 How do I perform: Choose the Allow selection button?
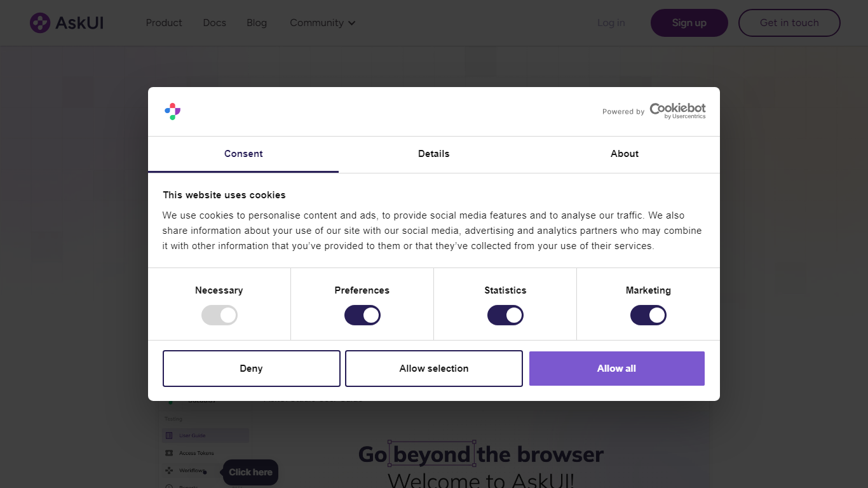[x=434, y=369]
